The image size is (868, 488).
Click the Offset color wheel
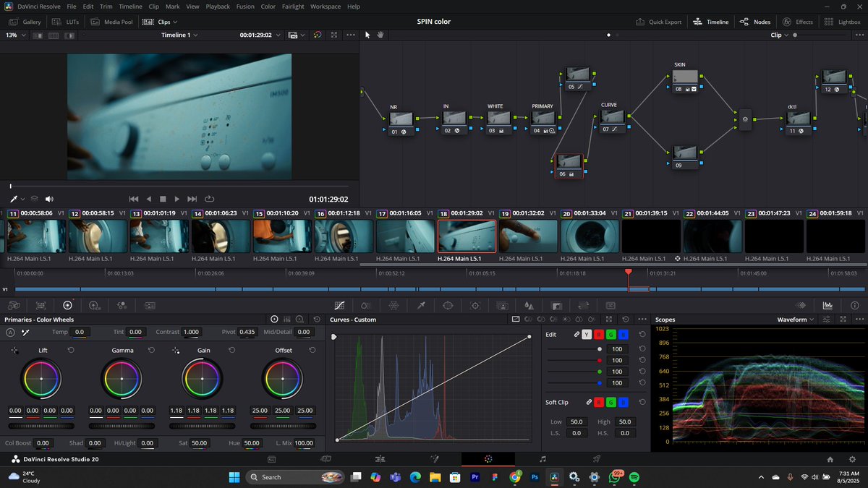(x=284, y=379)
